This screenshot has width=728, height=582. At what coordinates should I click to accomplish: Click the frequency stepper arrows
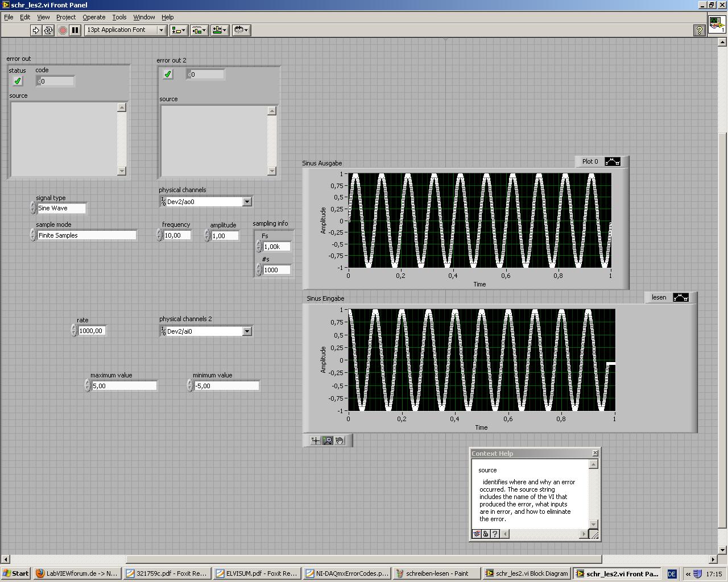coord(160,235)
